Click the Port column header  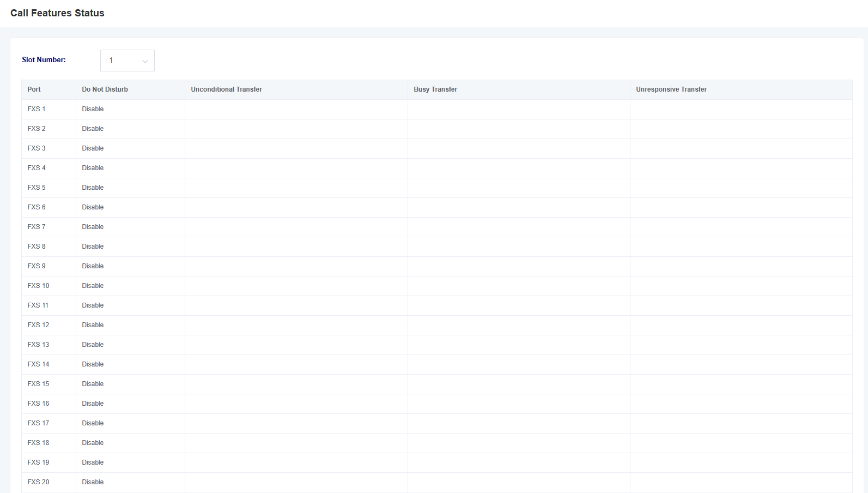pos(48,89)
